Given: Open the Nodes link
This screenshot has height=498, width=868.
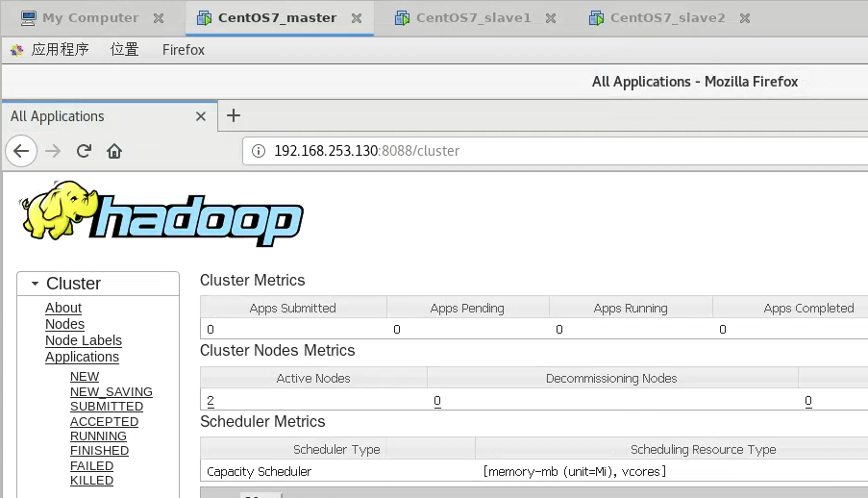Looking at the screenshot, I should (x=64, y=324).
